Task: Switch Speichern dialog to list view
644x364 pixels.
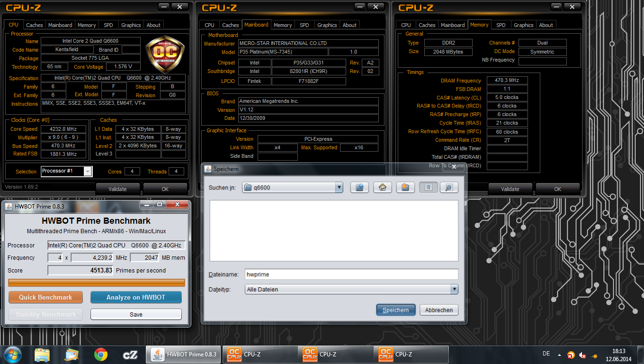Action: tap(429, 187)
